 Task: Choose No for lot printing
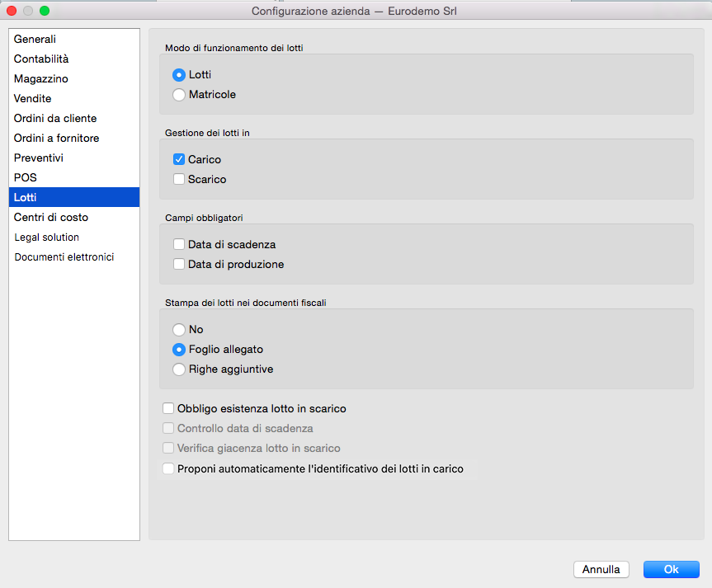click(179, 330)
